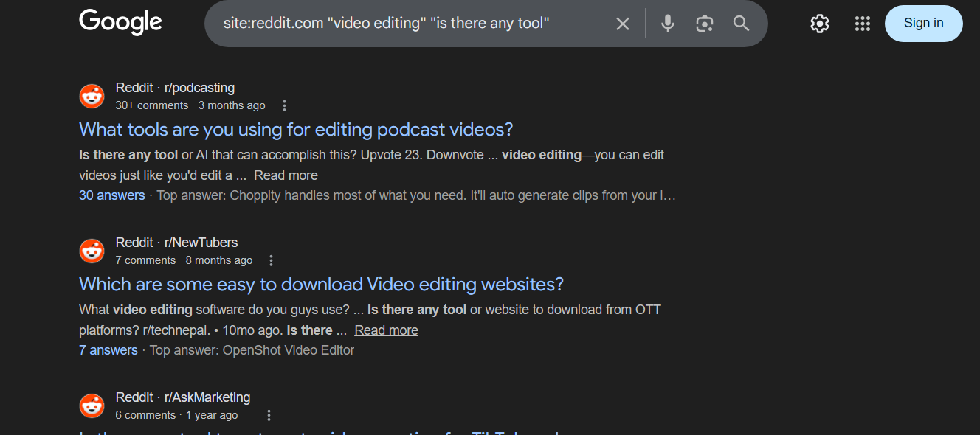
Task: Open search by image camera icon
Action: [x=705, y=24]
